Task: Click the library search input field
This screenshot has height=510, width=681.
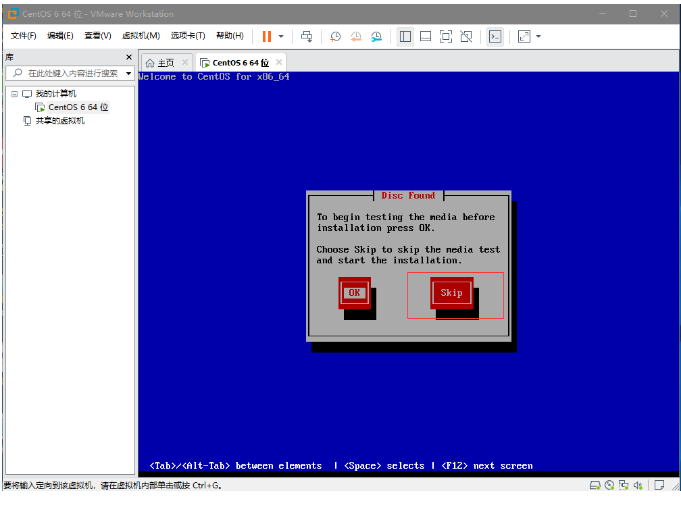Action: pyautogui.click(x=70, y=73)
